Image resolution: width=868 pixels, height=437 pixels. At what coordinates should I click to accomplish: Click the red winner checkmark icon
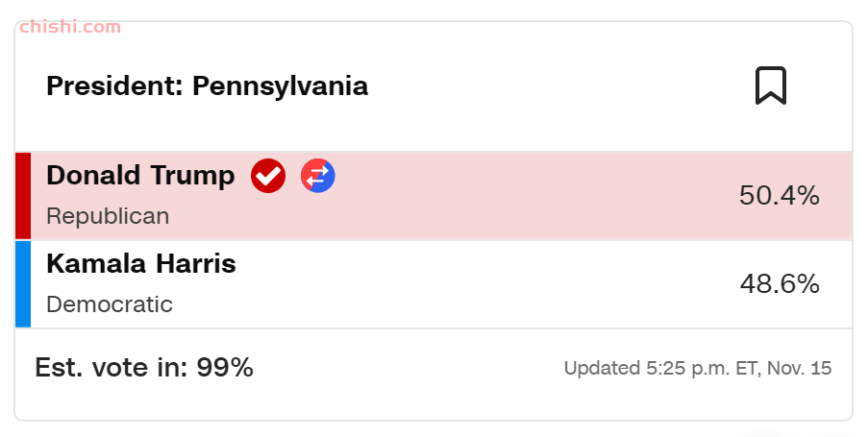pos(268,176)
